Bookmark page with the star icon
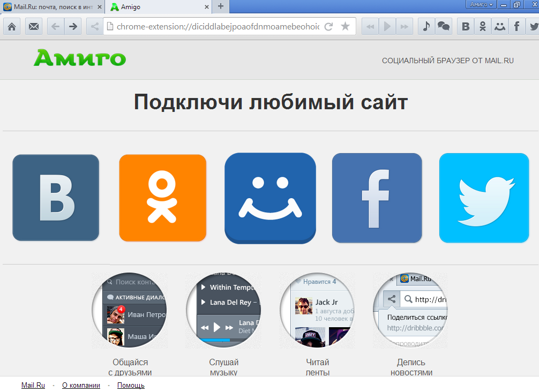This screenshot has height=392, width=539. pos(346,26)
